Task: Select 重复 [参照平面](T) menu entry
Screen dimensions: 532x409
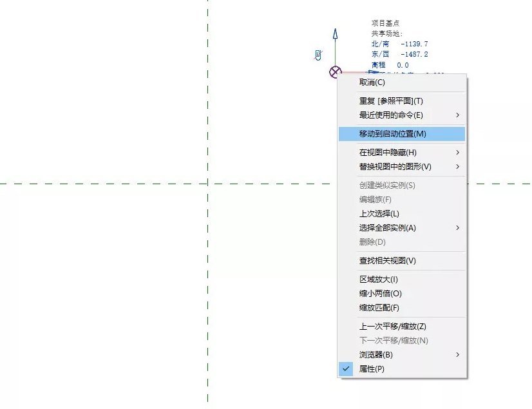Action: 402,101
